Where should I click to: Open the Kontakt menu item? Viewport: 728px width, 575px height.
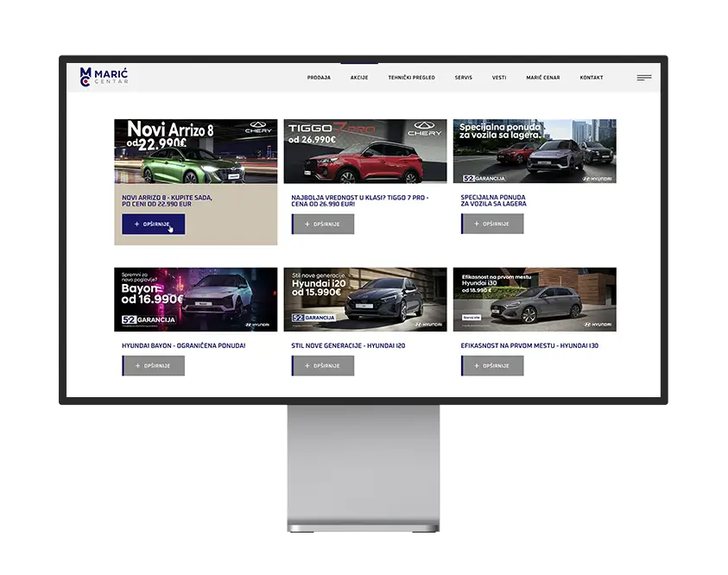(592, 78)
